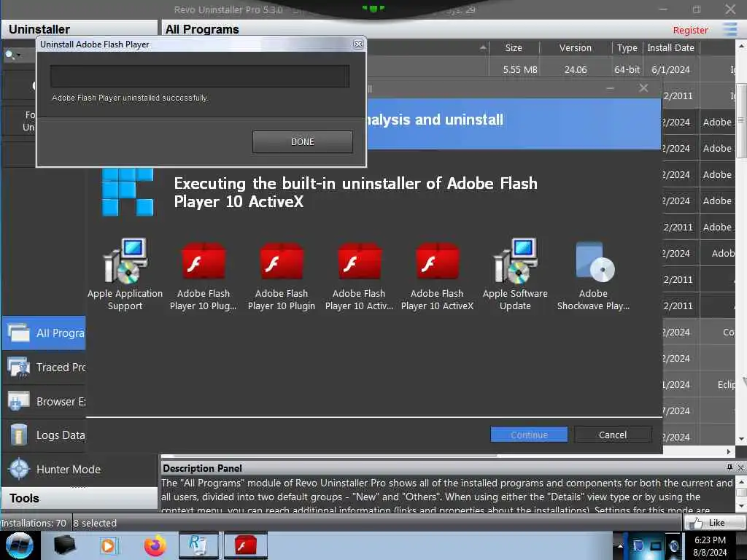Click the Continue button
The image size is (747, 560).
pyautogui.click(x=529, y=435)
